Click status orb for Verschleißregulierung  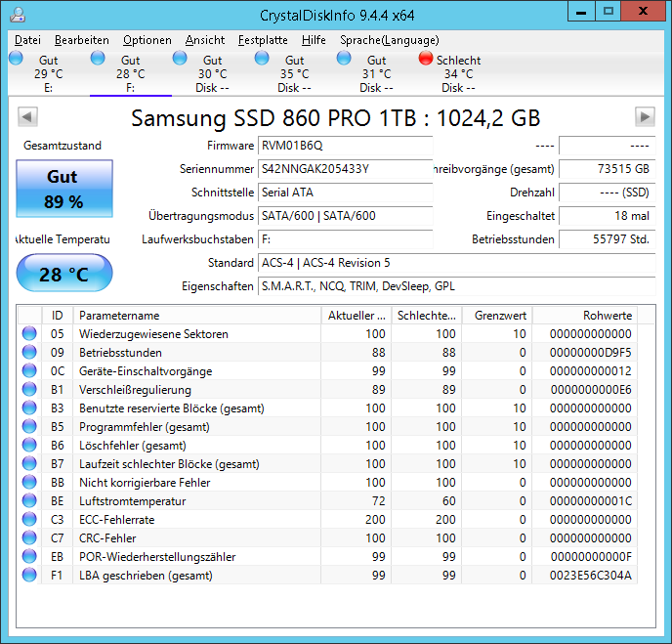pos(29,389)
